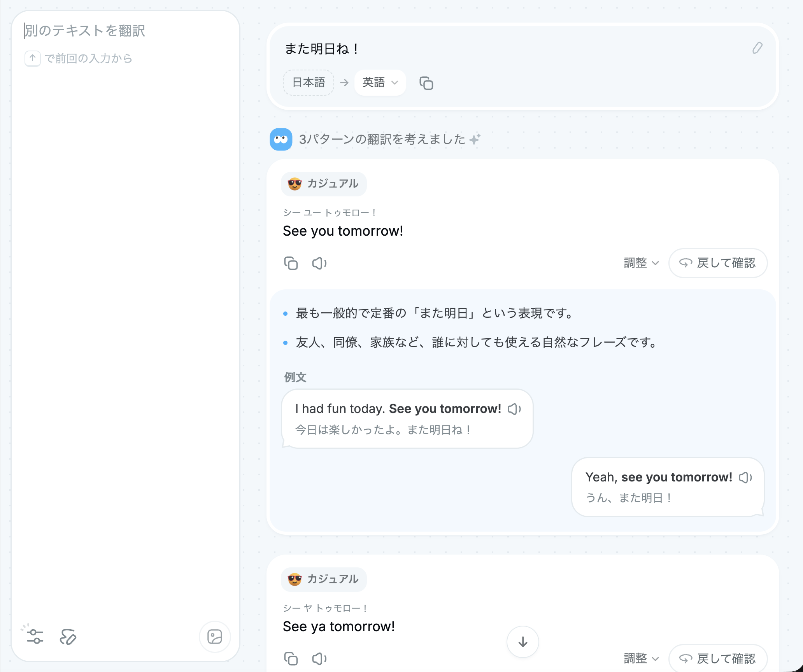Click the first カジュアル tag with sunglasses emoji
This screenshot has height=672, width=803.
click(324, 184)
